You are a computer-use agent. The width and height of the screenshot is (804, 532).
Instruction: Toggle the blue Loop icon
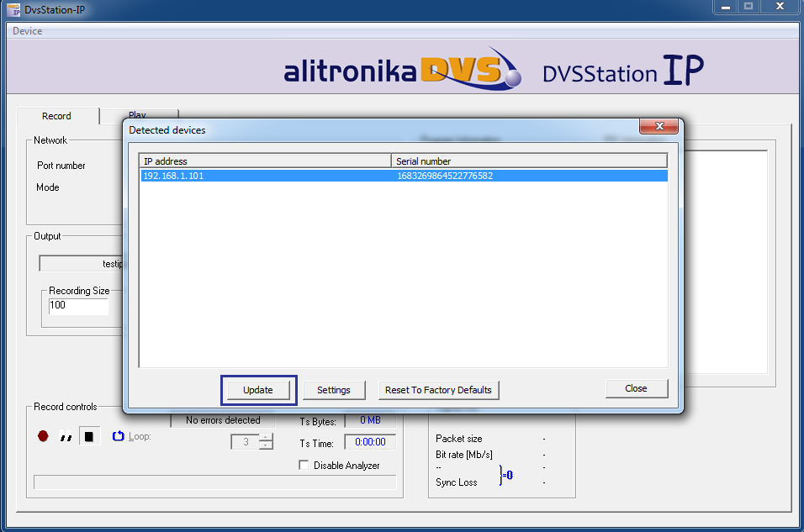pyautogui.click(x=119, y=436)
